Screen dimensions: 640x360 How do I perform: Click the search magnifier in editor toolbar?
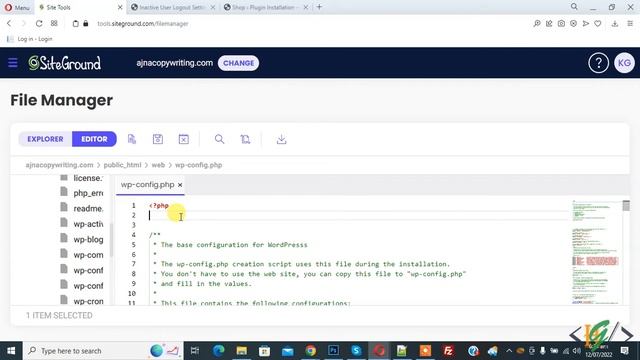tap(219, 139)
